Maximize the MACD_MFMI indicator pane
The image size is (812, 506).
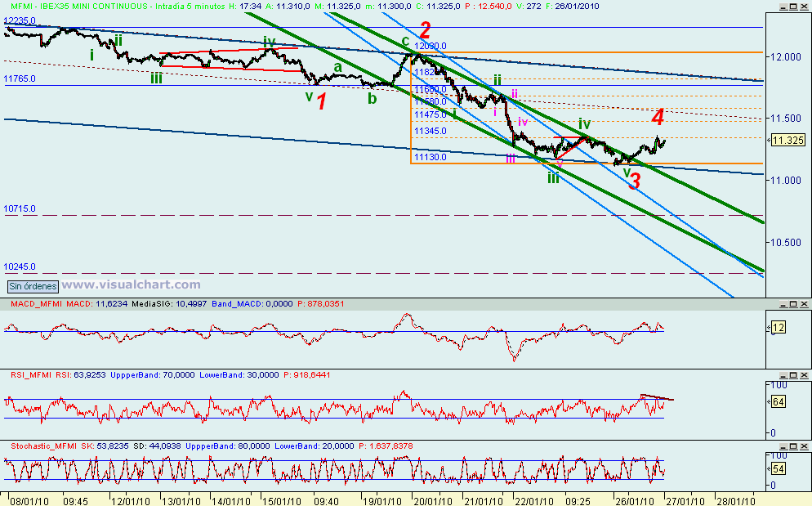[x=793, y=304]
